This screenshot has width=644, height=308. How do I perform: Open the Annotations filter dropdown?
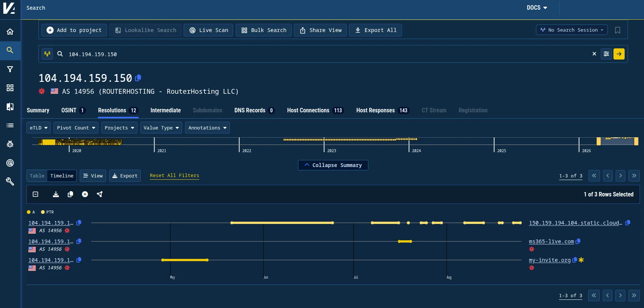(x=207, y=128)
